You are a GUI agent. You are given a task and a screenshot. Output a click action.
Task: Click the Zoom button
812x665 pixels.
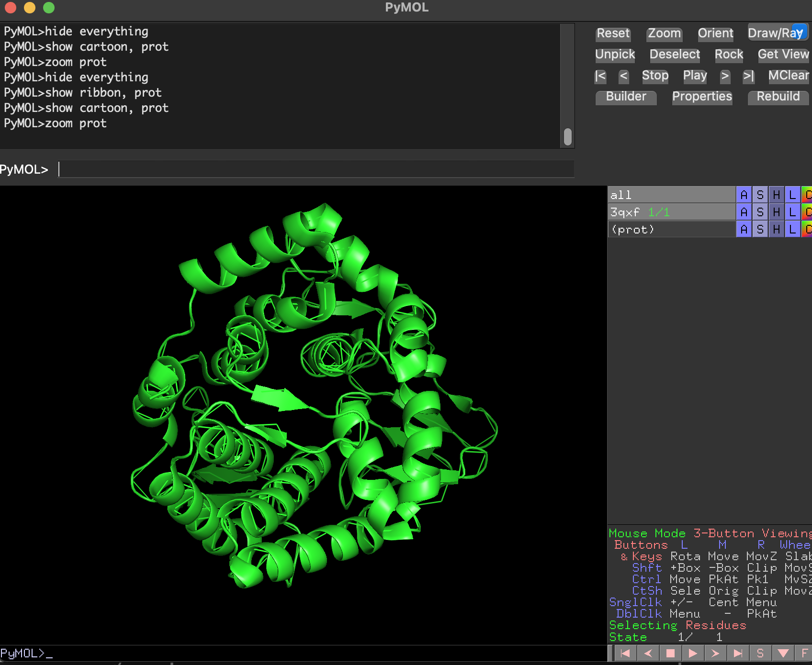(664, 33)
